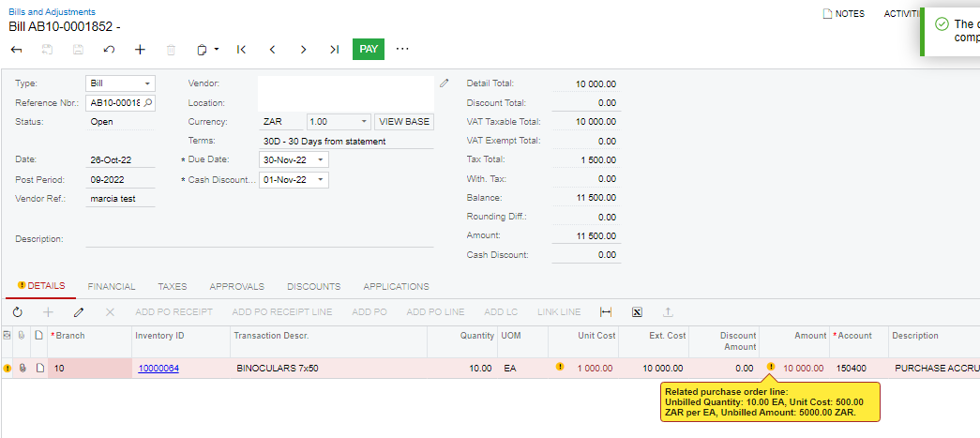Open the Taxes tab

[172, 286]
